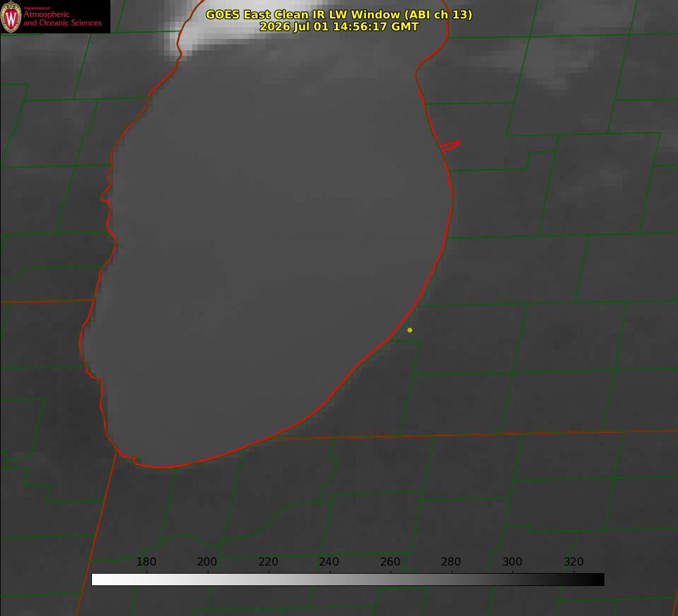Click the 200 label on the colorbar
Image resolution: width=678 pixels, height=616 pixels.
click(x=207, y=561)
